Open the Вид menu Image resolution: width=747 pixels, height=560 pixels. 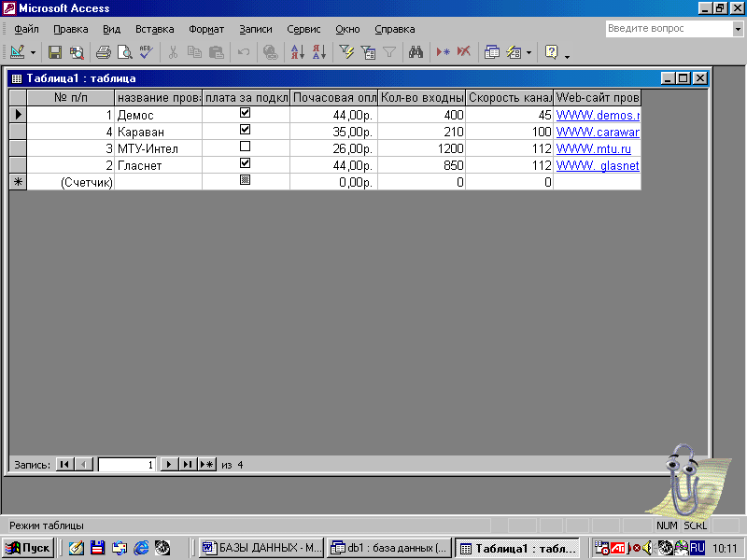click(x=111, y=29)
